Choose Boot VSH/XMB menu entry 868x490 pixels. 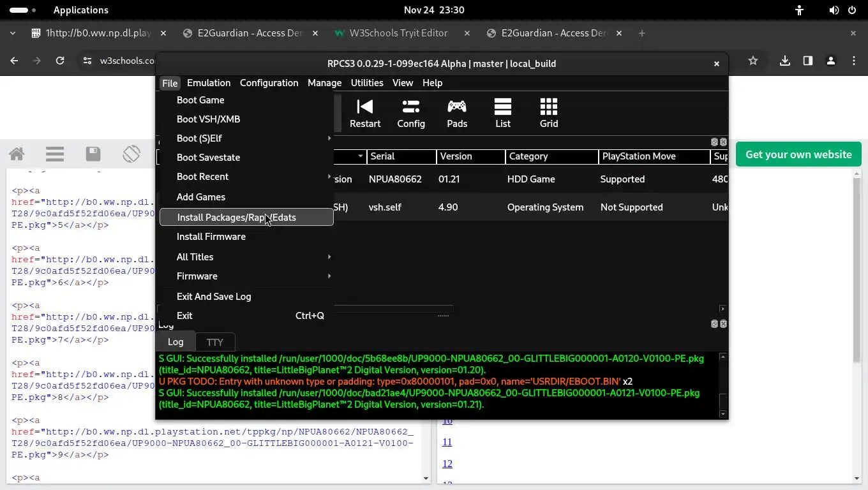click(246, 119)
